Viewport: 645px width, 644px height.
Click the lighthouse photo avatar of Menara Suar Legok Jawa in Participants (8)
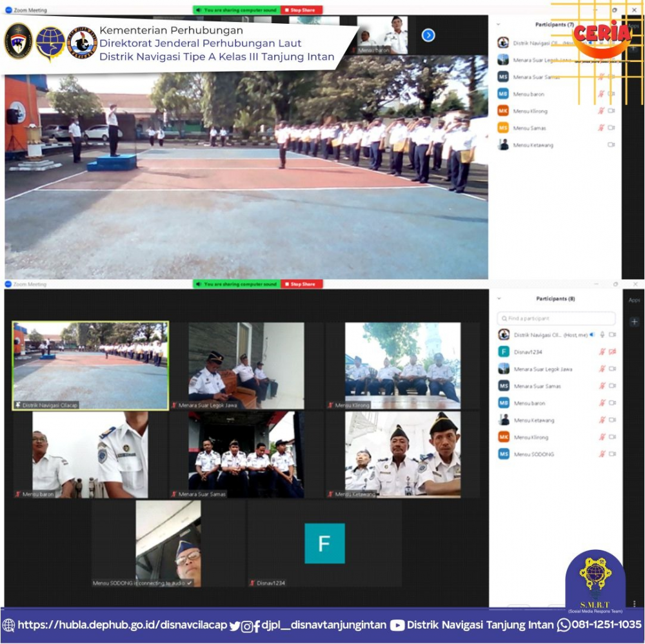504,369
